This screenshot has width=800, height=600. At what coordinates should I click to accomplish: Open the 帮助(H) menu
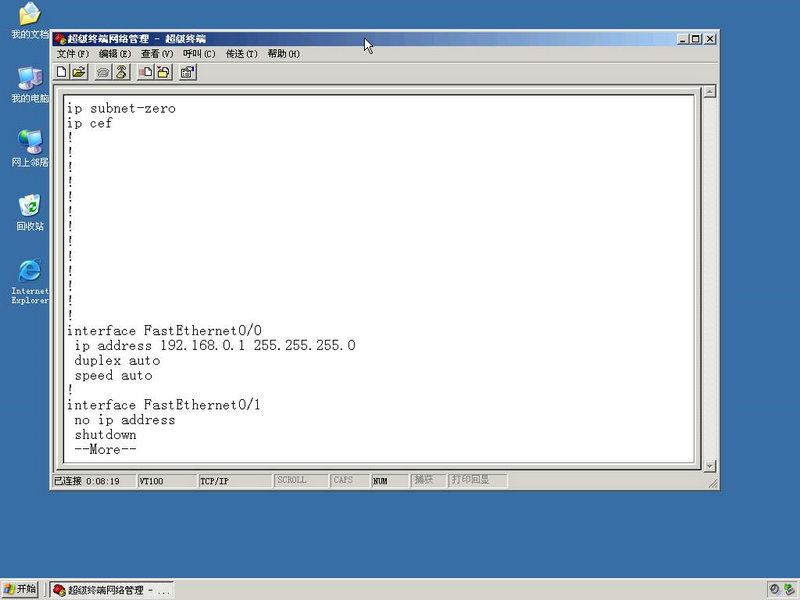pos(284,54)
